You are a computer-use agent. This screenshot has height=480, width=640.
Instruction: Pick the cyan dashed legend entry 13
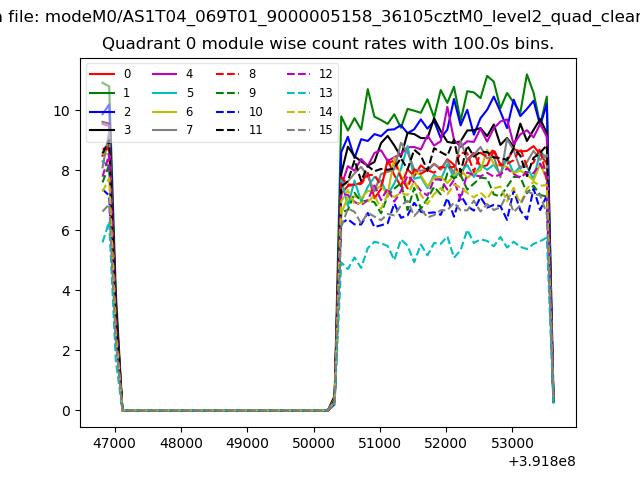[309, 93]
